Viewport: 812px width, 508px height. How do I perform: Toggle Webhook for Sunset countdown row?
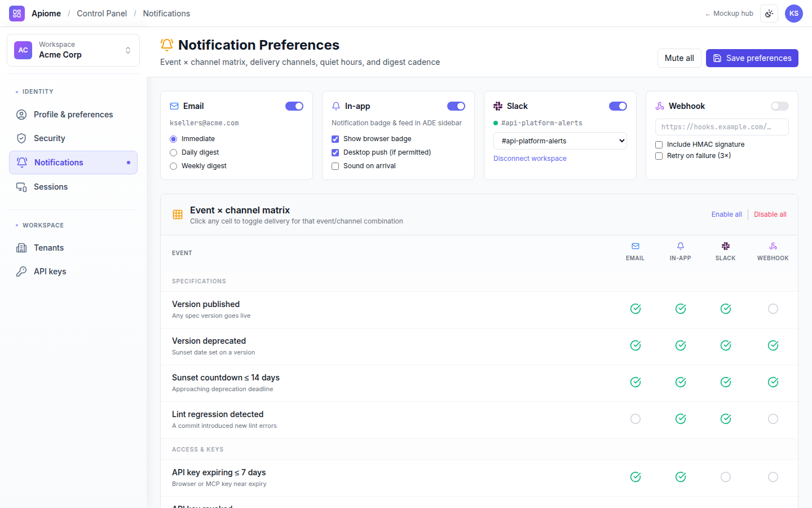pyautogui.click(x=773, y=382)
